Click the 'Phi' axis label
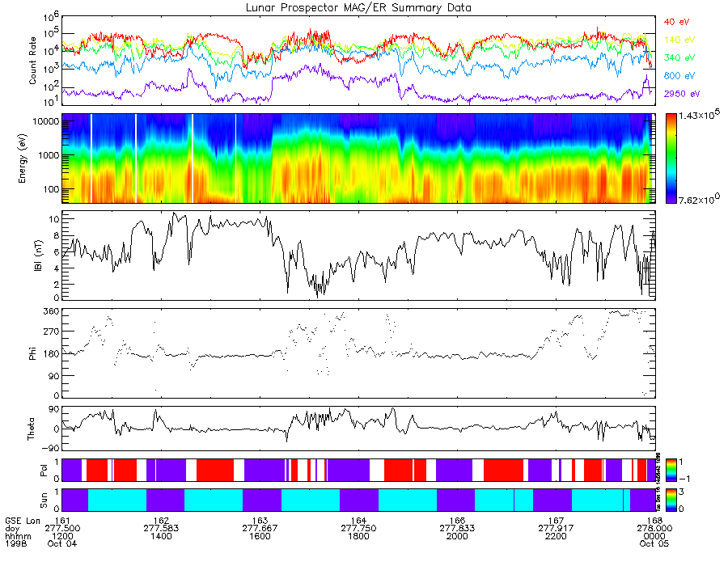Image resolution: width=728 pixels, height=566 pixels. [x=32, y=353]
